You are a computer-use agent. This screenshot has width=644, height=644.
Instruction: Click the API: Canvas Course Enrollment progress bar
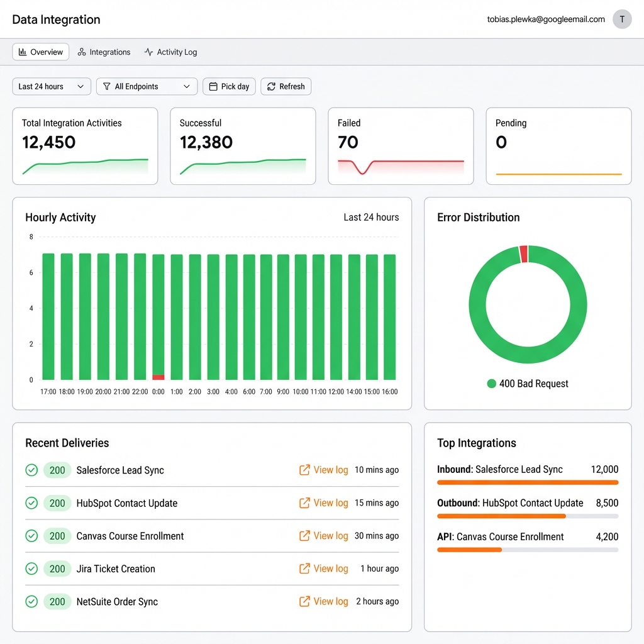point(528,550)
